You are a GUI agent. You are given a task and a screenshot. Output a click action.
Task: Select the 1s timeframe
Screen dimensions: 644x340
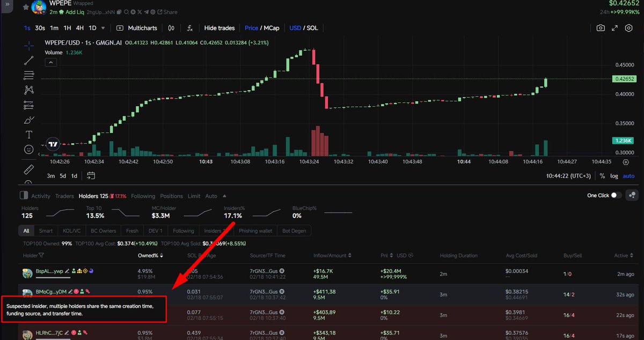tap(27, 28)
